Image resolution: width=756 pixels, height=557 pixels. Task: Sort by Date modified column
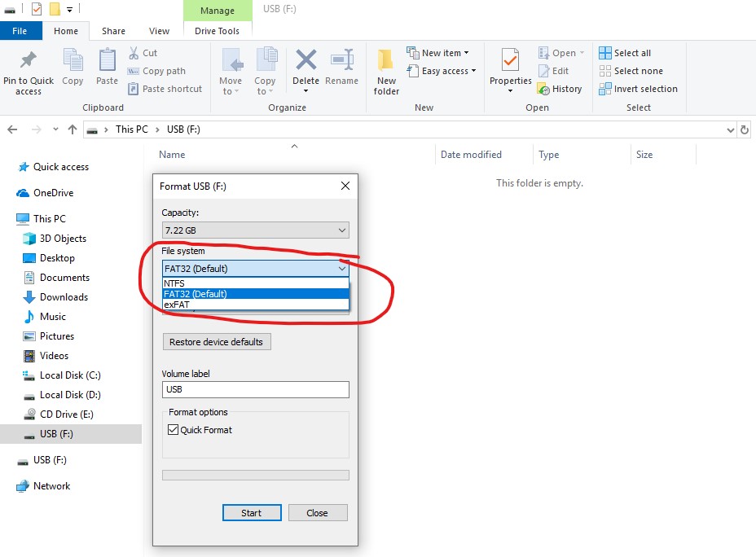pyautogui.click(x=471, y=154)
